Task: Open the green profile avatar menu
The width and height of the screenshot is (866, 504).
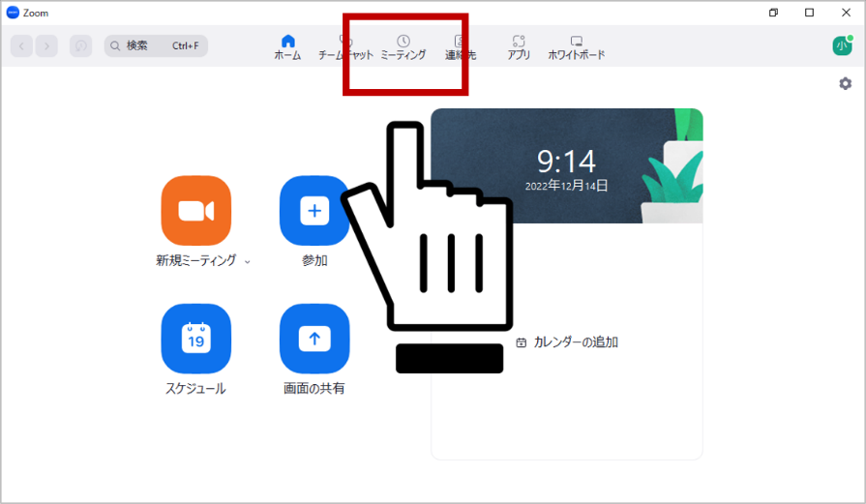Action: click(842, 45)
